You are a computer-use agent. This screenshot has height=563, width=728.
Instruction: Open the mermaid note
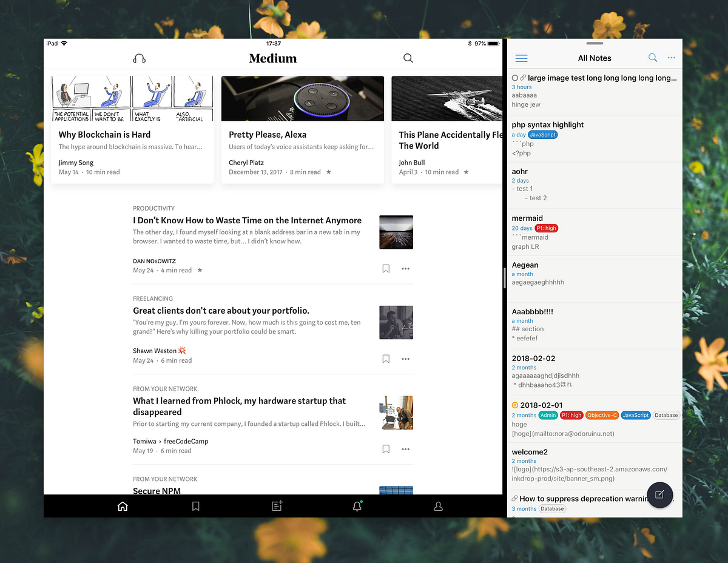click(595, 232)
